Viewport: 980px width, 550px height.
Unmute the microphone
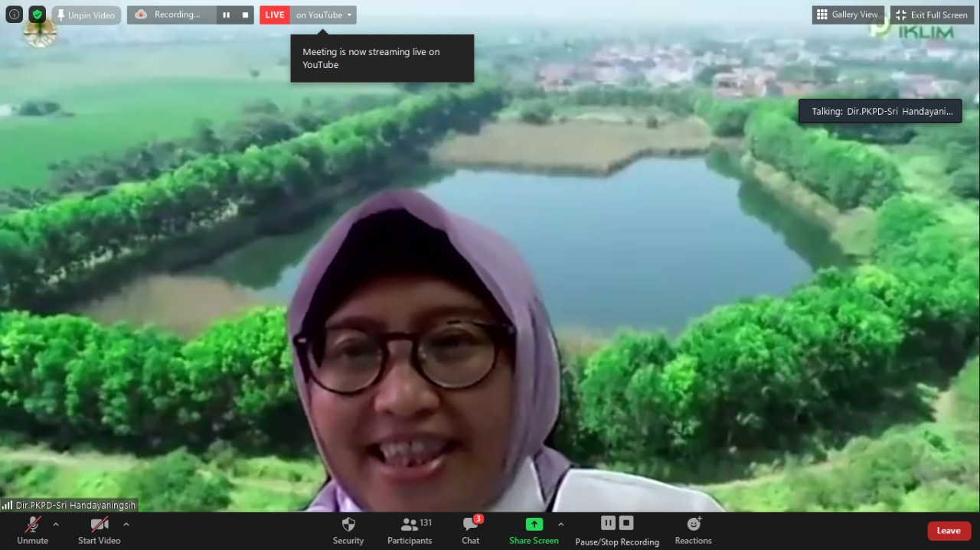33,530
